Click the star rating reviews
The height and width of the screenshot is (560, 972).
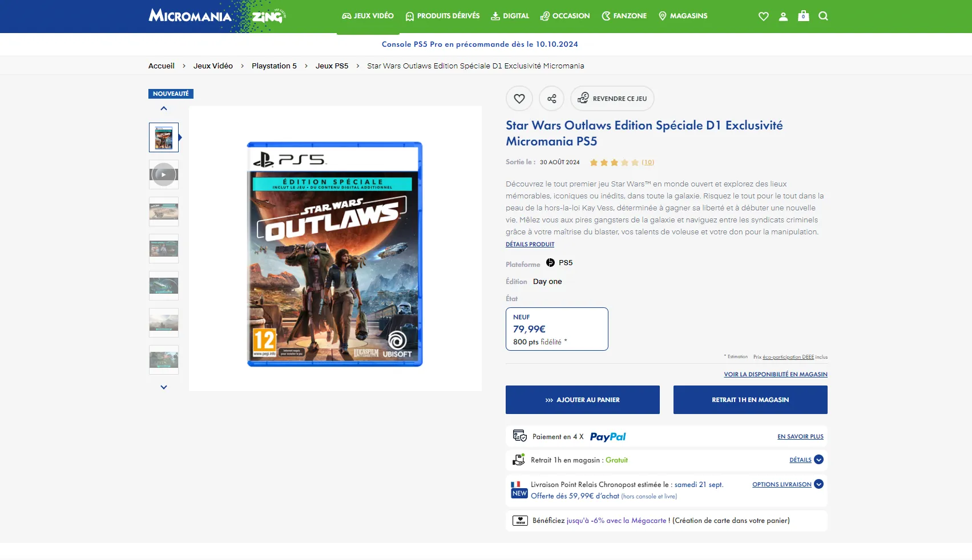(622, 163)
